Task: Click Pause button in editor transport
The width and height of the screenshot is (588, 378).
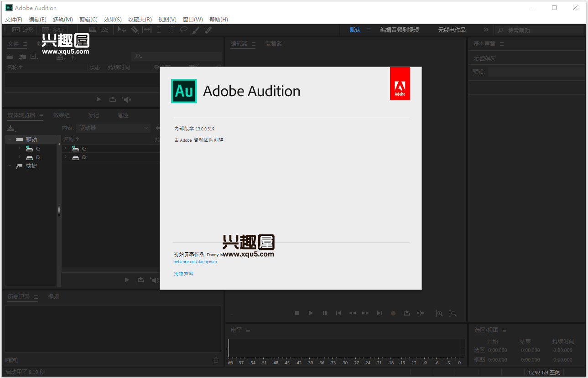Action: coord(325,313)
